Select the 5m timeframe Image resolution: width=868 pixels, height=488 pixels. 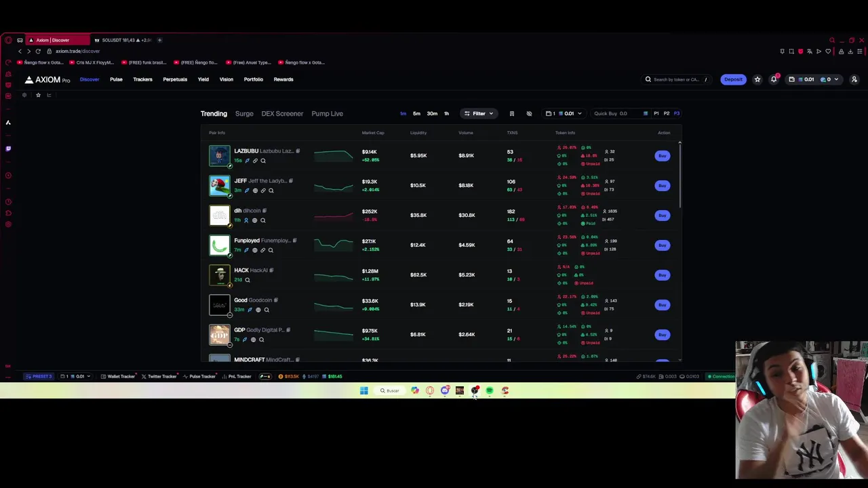click(416, 113)
